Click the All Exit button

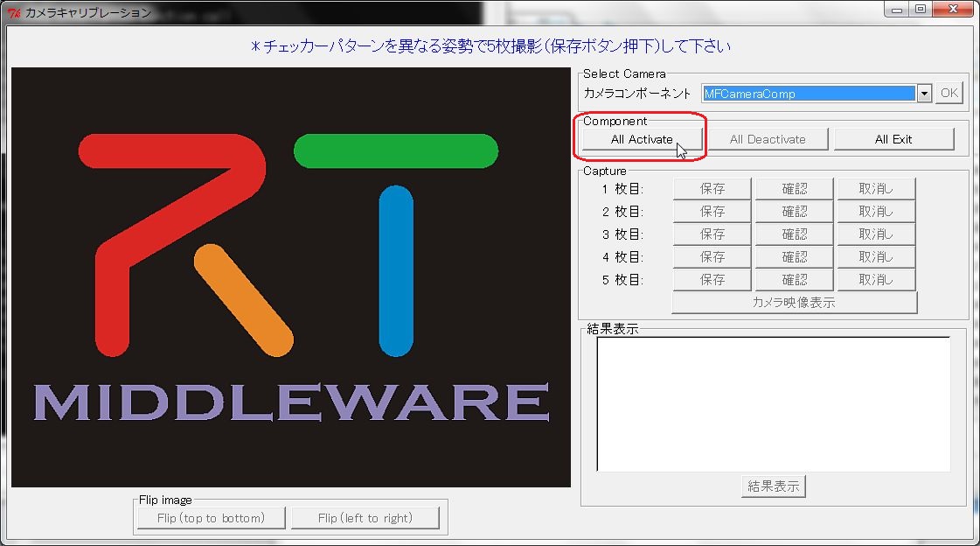(893, 139)
